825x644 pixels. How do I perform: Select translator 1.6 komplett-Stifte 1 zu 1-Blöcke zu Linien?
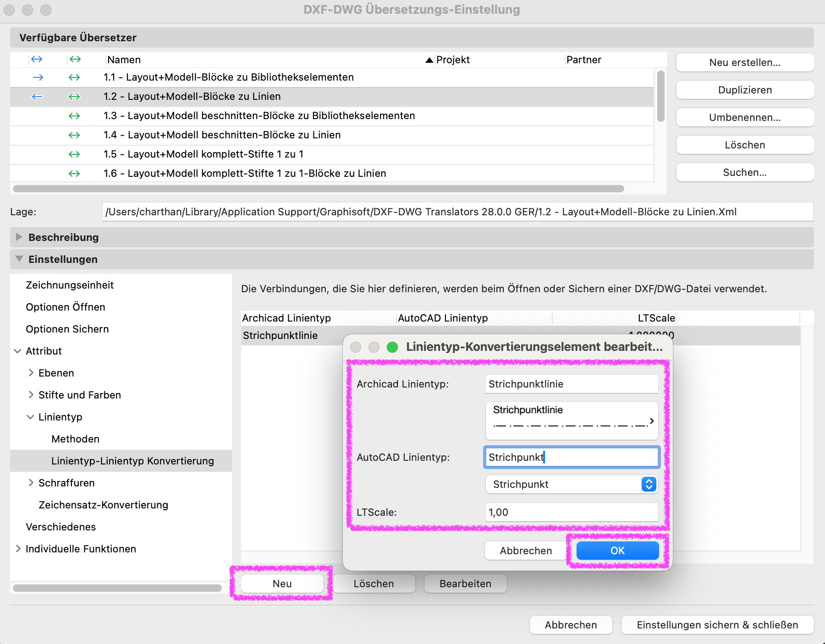click(332, 174)
